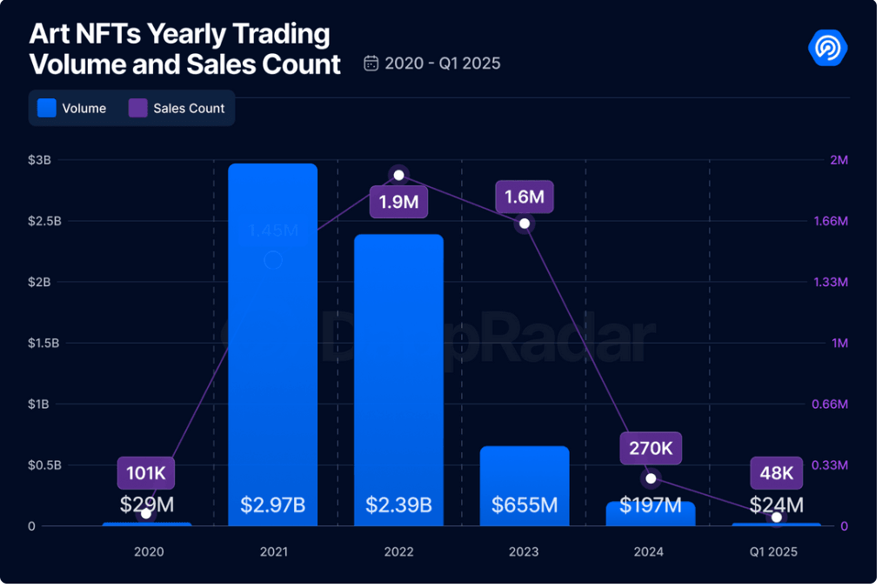The width and height of the screenshot is (882, 588).
Task: Click the 48K data label
Action: 776,473
